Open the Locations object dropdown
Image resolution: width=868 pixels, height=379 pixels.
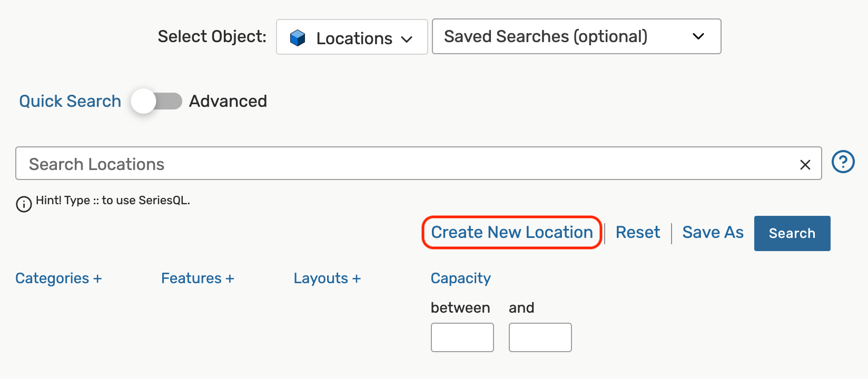coord(352,37)
